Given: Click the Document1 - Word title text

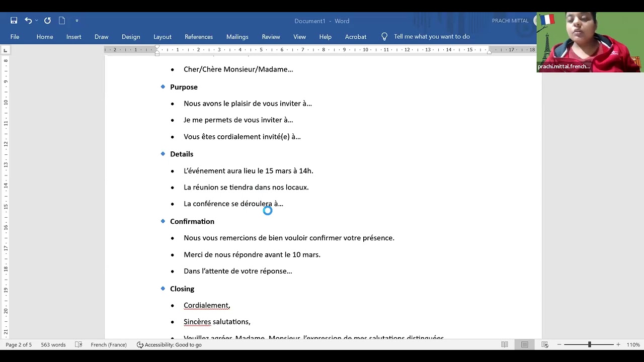Looking at the screenshot, I should (322, 21).
